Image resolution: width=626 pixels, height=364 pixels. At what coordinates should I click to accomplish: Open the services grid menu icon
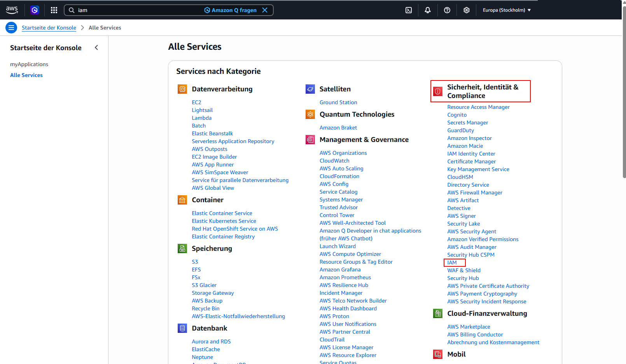coord(54,10)
